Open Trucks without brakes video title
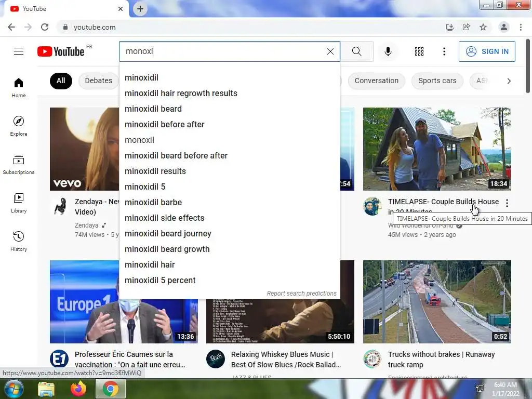The height and width of the screenshot is (399, 532). click(442, 360)
